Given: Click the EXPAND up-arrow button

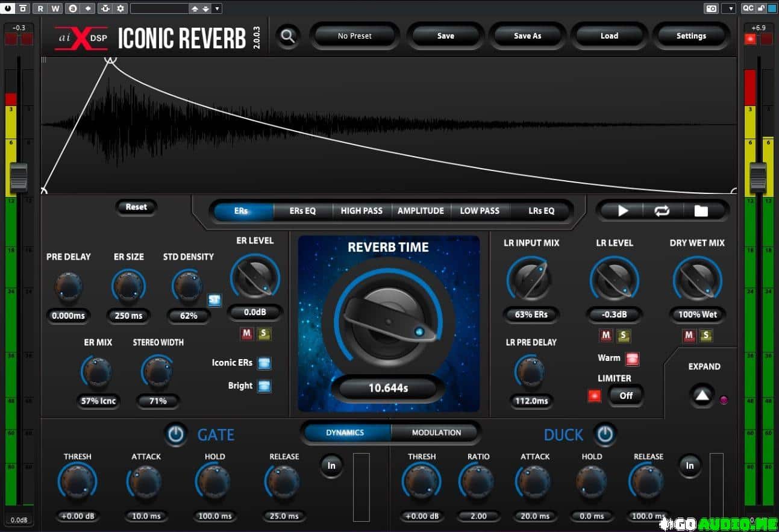Looking at the screenshot, I should 702,396.
